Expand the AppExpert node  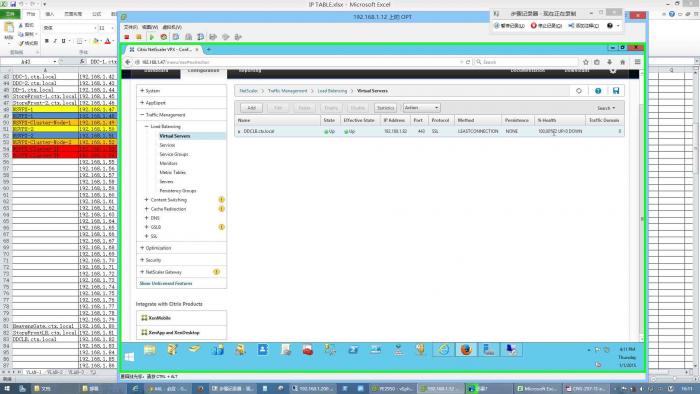(x=142, y=103)
